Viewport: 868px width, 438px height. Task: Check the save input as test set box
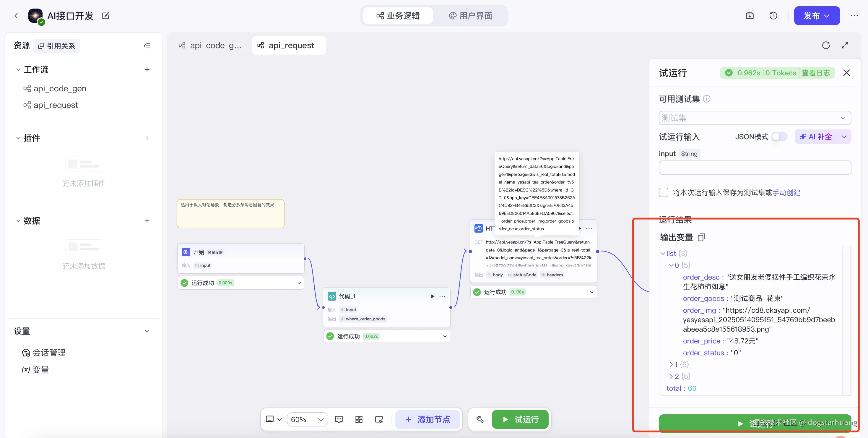(664, 192)
